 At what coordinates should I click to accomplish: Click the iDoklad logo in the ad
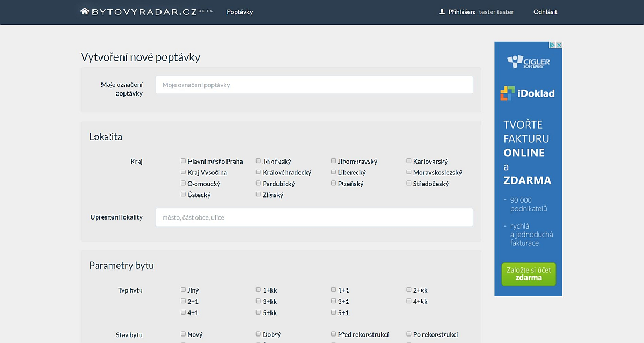(528, 93)
